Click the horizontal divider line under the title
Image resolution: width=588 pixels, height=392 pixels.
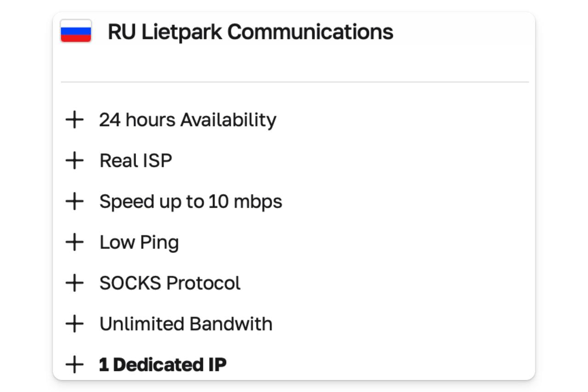tap(294, 82)
